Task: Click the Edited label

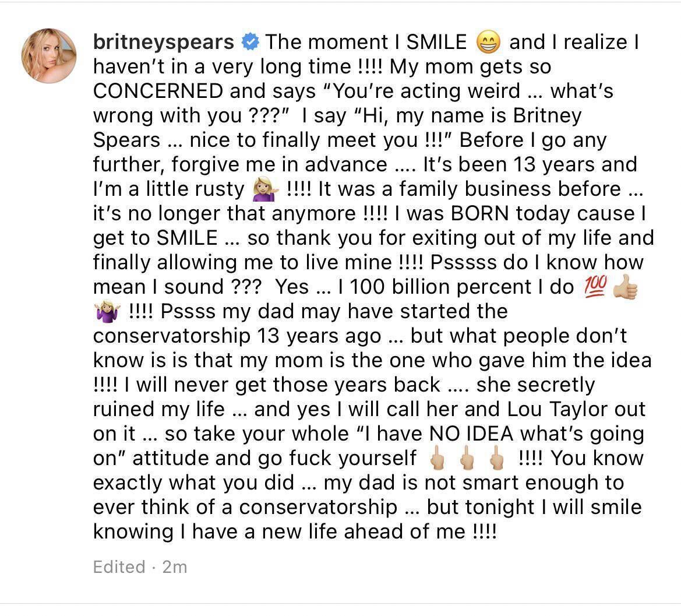Action: (118, 566)
